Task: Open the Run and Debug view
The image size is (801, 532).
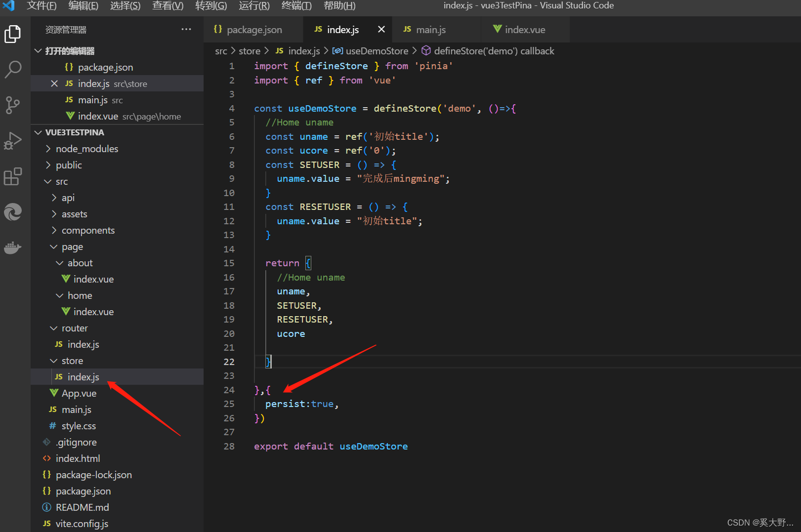Action: [x=13, y=141]
